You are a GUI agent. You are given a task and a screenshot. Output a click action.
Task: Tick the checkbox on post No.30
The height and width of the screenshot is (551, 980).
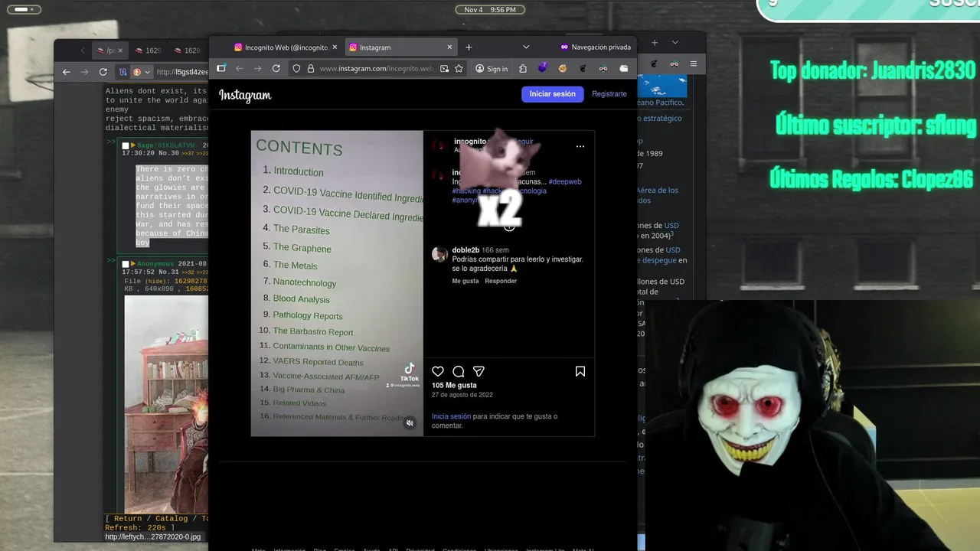click(x=126, y=145)
